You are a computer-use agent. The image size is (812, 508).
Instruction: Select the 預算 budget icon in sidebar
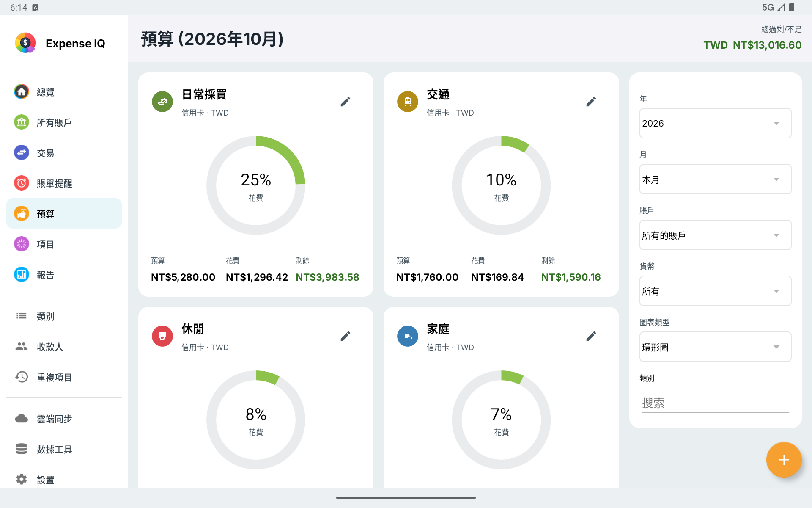click(x=22, y=214)
